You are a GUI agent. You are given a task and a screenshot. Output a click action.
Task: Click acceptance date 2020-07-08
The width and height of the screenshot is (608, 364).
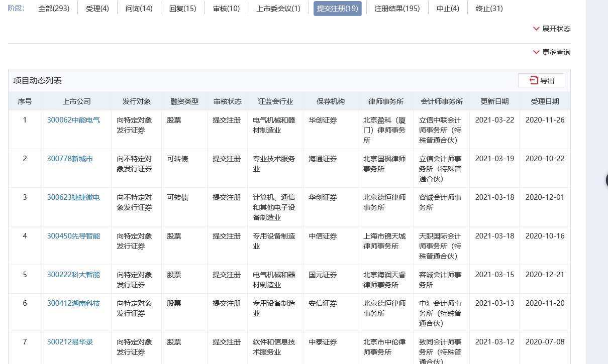click(545, 342)
